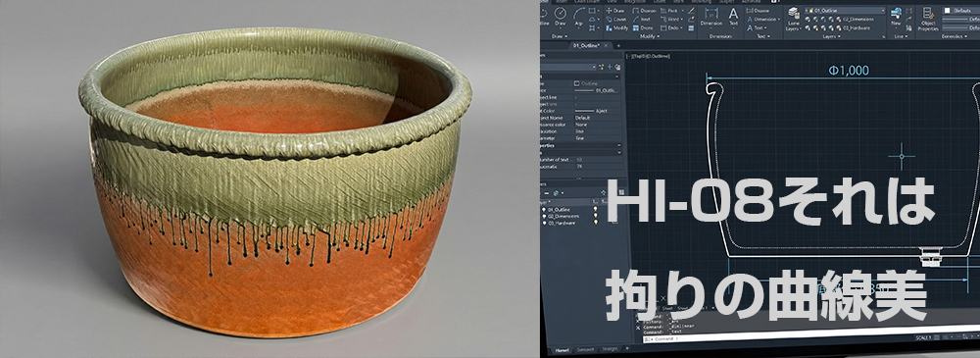Viewport: 980px width, 358px height.
Task: Click the pencil edit icon in Modify panel
Action: tap(691, 11)
